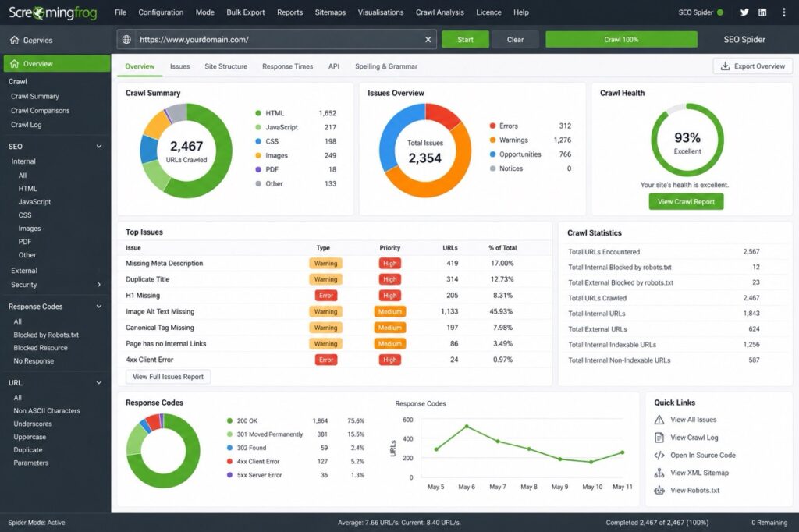Click the blue 302 Found legend dot
The height and width of the screenshot is (532, 799).
(x=229, y=448)
